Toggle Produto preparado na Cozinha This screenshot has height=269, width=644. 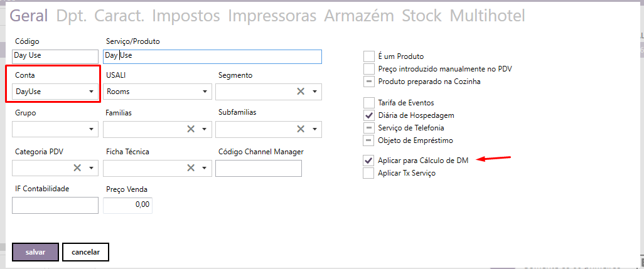click(369, 82)
